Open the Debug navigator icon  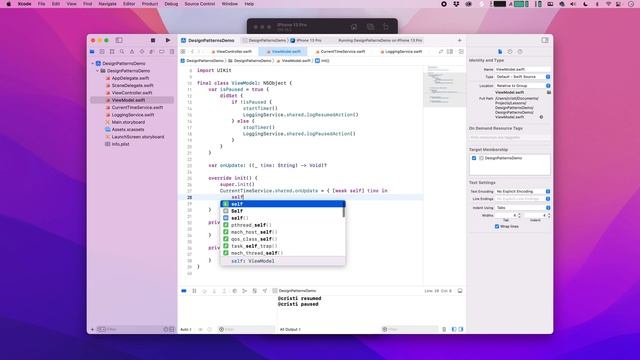151,52
